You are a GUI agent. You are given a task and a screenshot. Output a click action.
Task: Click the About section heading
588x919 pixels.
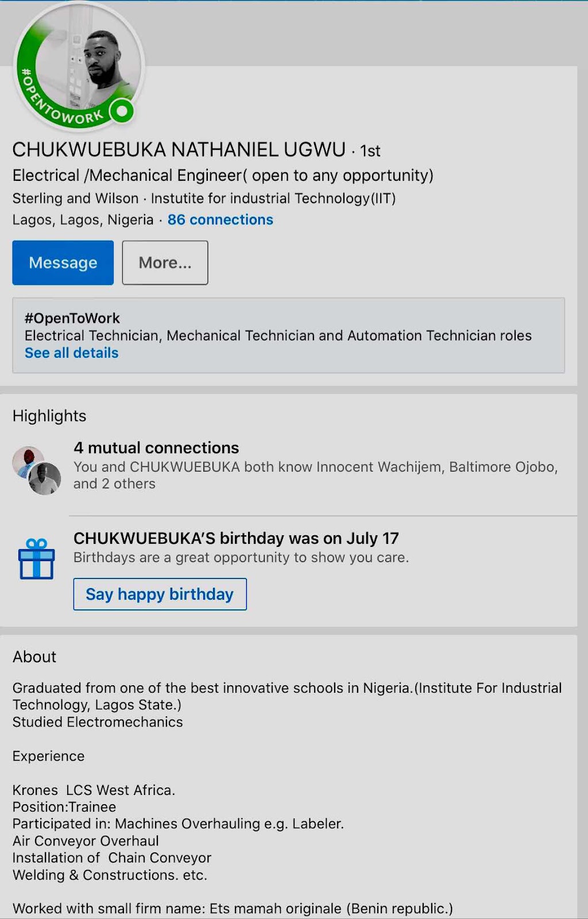[34, 657]
